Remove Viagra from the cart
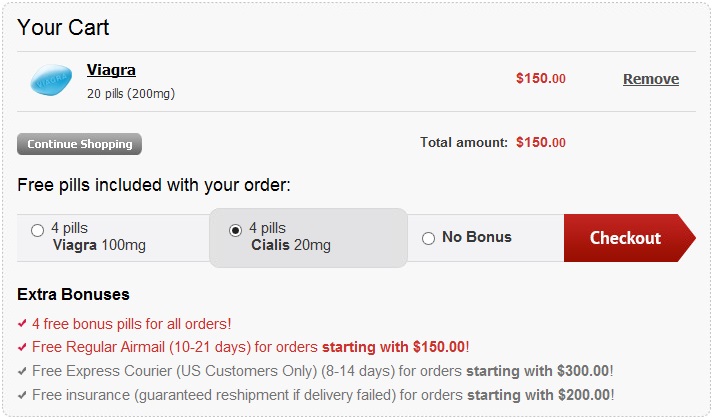The width and height of the screenshot is (714, 420). click(651, 79)
